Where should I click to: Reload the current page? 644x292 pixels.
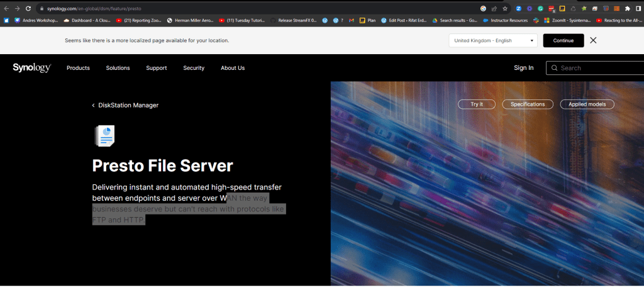28,8
